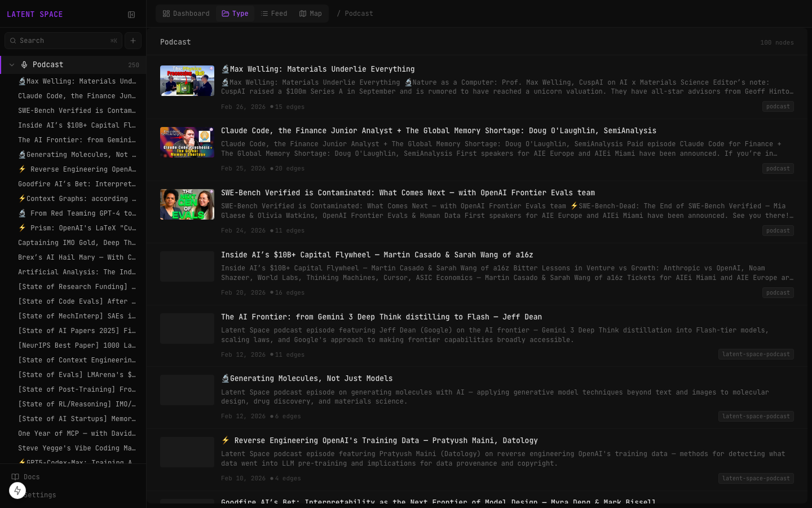
Task: Click the LATENT SPACE logo
Action: tap(35, 14)
